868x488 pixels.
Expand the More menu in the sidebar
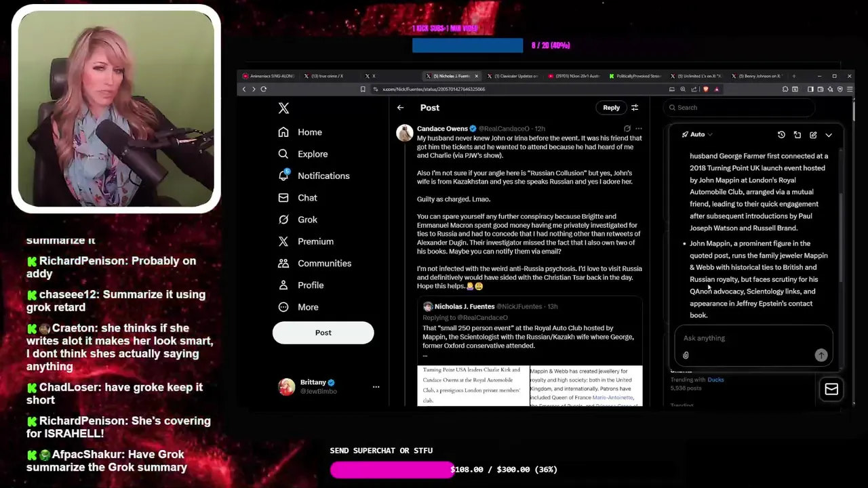pos(298,307)
